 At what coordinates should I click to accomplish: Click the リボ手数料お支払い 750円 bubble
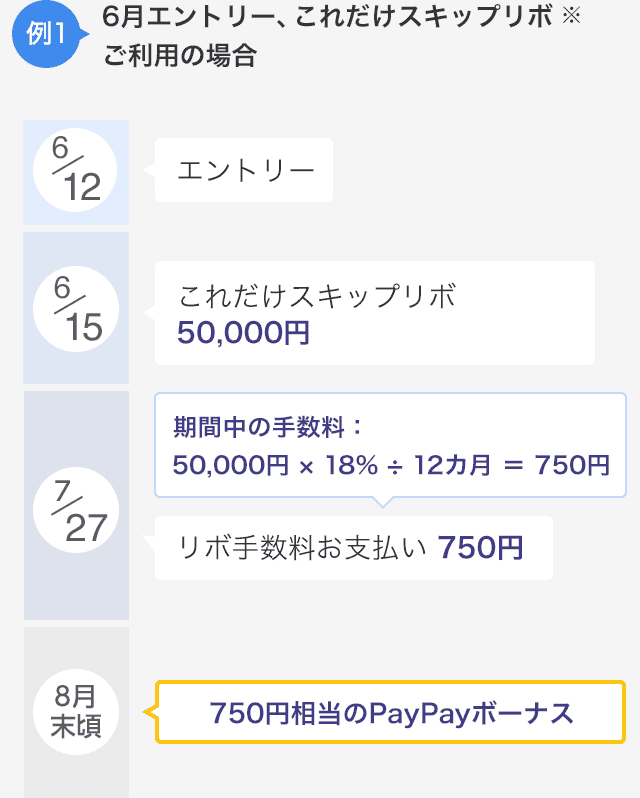pyautogui.click(x=354, y=548)
